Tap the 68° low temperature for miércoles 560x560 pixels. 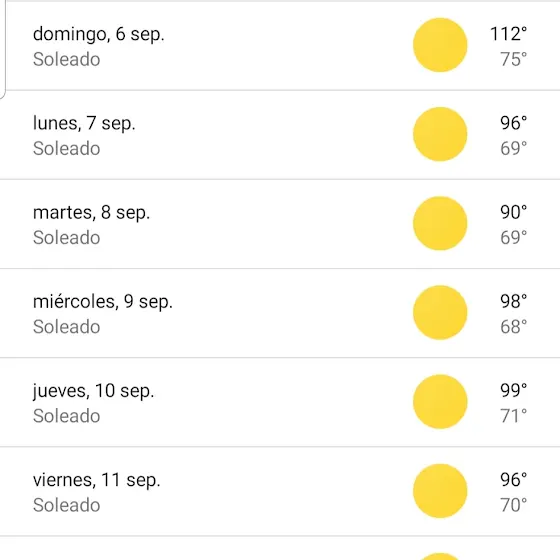click(x=514, y=327)
